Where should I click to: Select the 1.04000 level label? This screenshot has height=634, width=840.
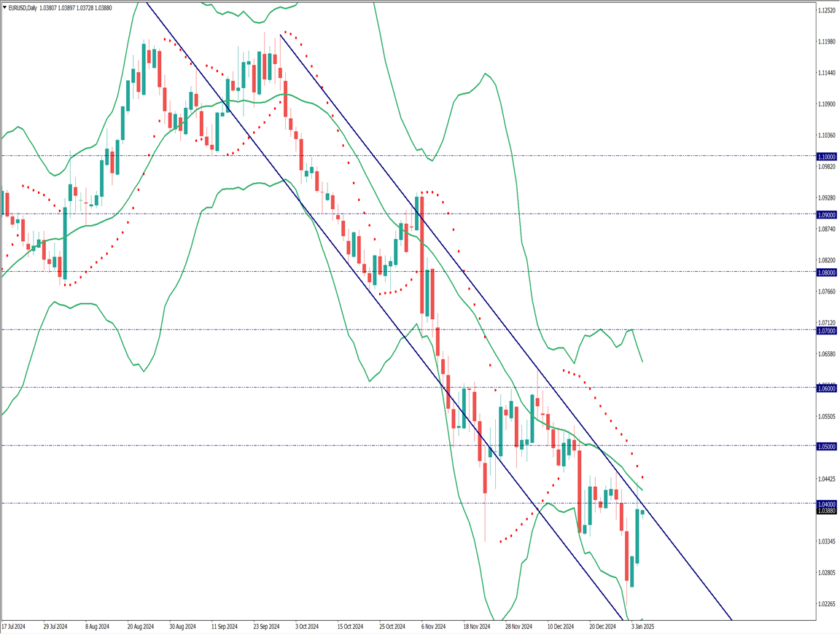pos(827,504)
